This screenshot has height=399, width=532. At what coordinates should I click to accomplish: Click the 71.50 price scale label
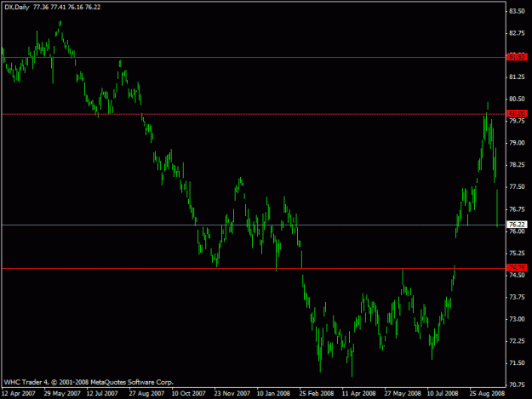point(517,363)
